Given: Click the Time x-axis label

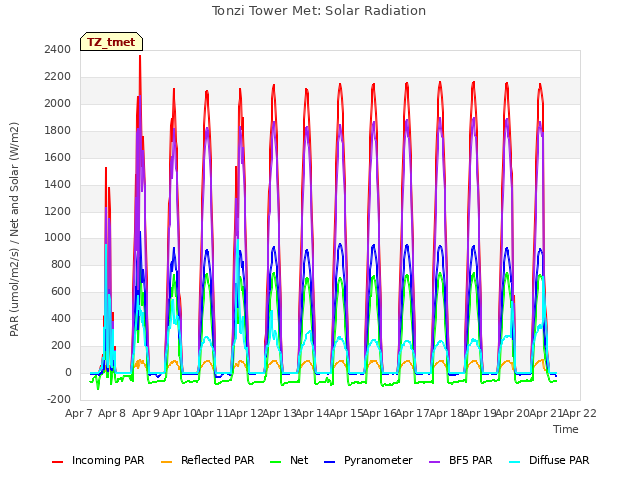Looking at the screenshot, I should [566, 429].
